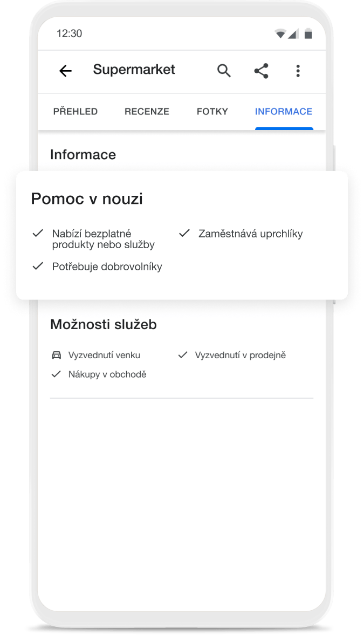This screenshot has width=364, height=635.
Task: Tap the share icon
Action: pos(262,71)
